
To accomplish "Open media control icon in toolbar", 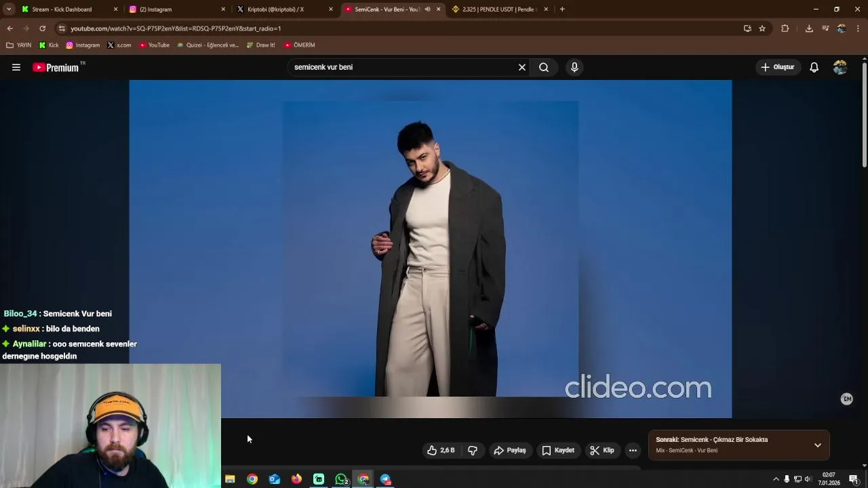I will click(825, 28).
